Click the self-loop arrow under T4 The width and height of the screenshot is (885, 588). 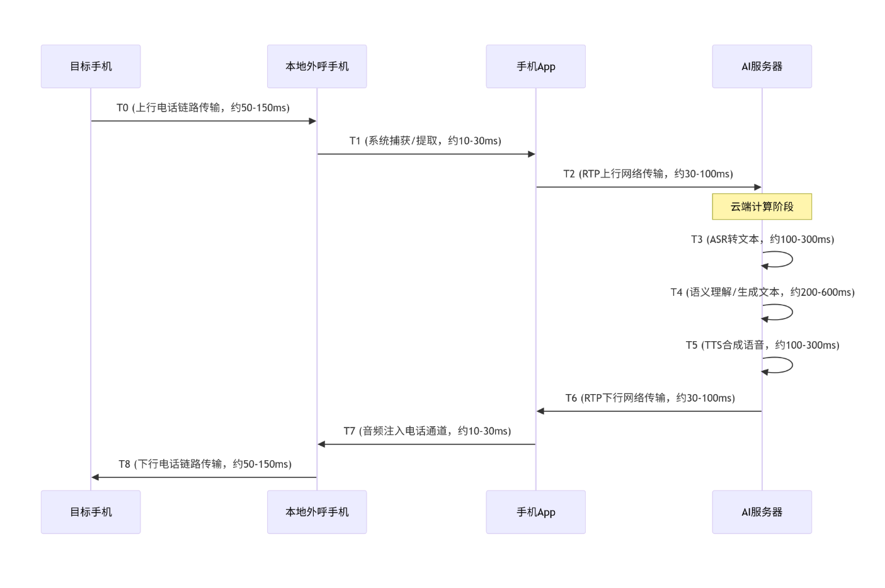pyautogui.click(x=777, y=312)
